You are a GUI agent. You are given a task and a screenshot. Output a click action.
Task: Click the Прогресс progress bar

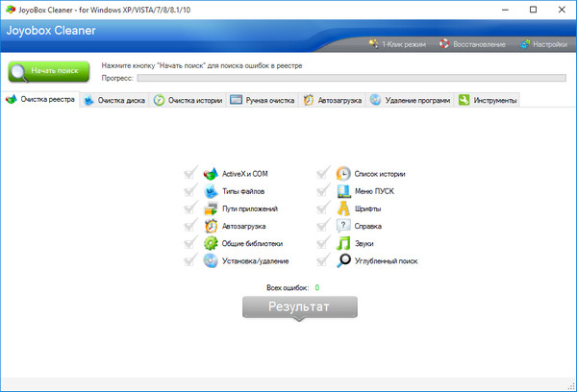pos(351,78)
